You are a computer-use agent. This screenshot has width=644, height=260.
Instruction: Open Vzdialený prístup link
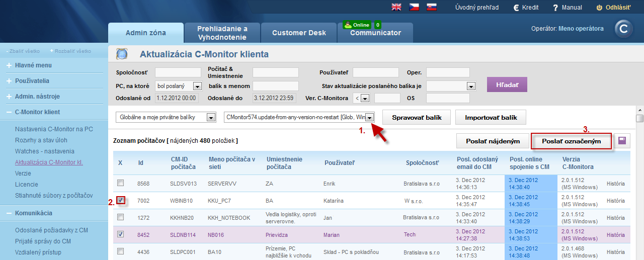(x=38, y=252)
